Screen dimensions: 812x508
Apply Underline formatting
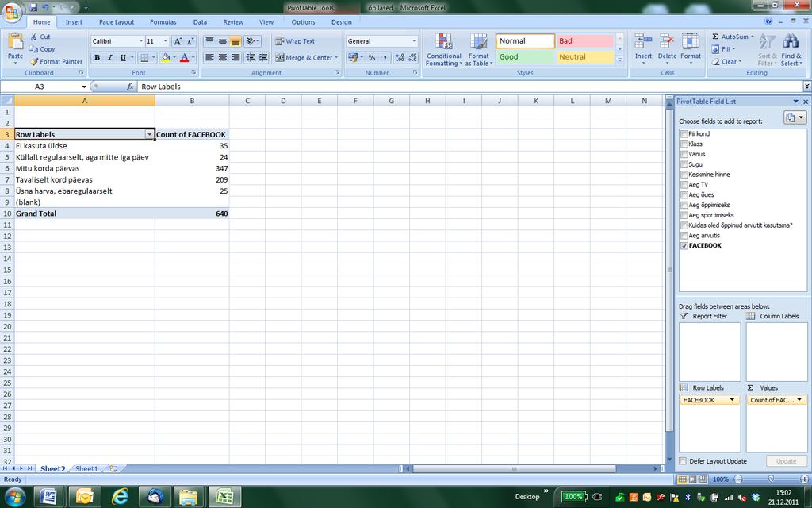[x=123, y=57]
